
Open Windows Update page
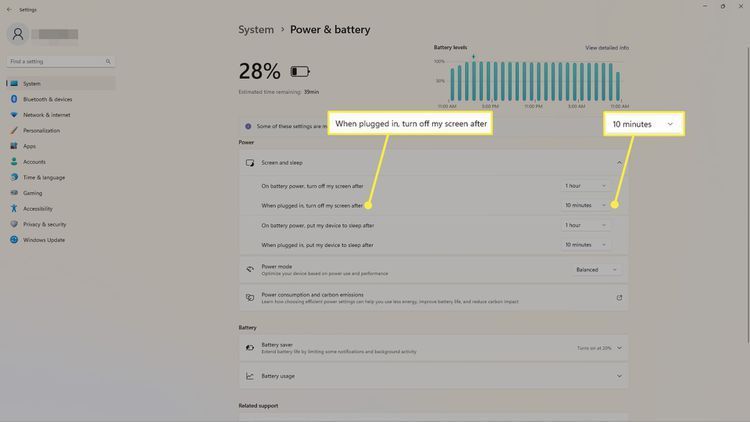coord(43,239)
